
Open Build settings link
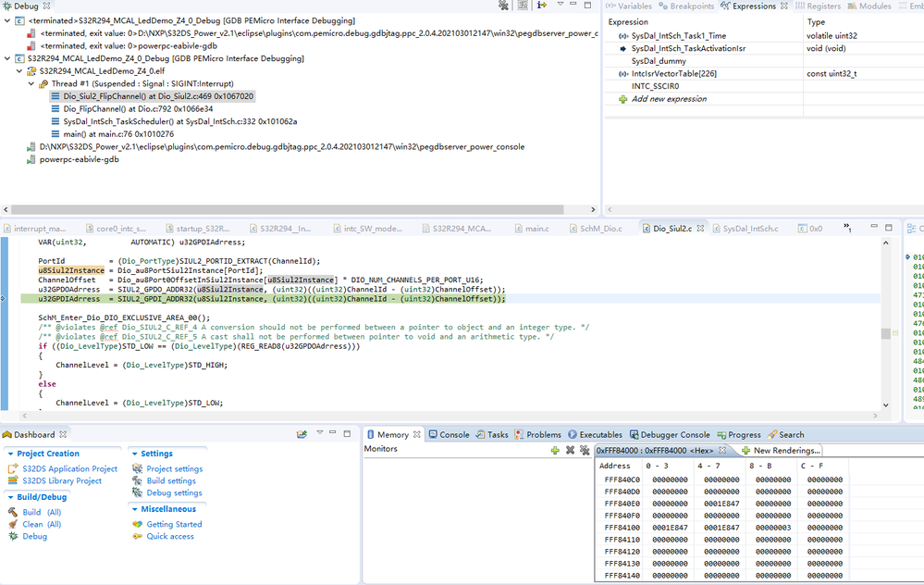(171, 481)
